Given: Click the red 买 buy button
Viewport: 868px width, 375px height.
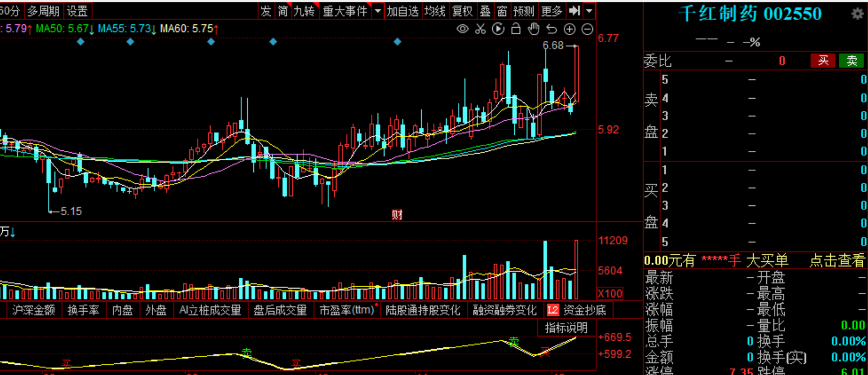Looking at the screenshot, I should (x=823, y=60).
